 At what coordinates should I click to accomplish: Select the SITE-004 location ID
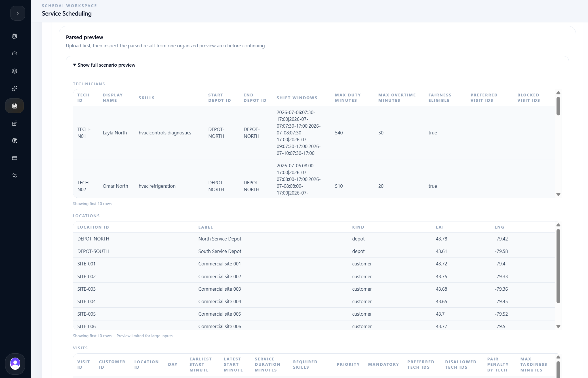tap(86, 301)
